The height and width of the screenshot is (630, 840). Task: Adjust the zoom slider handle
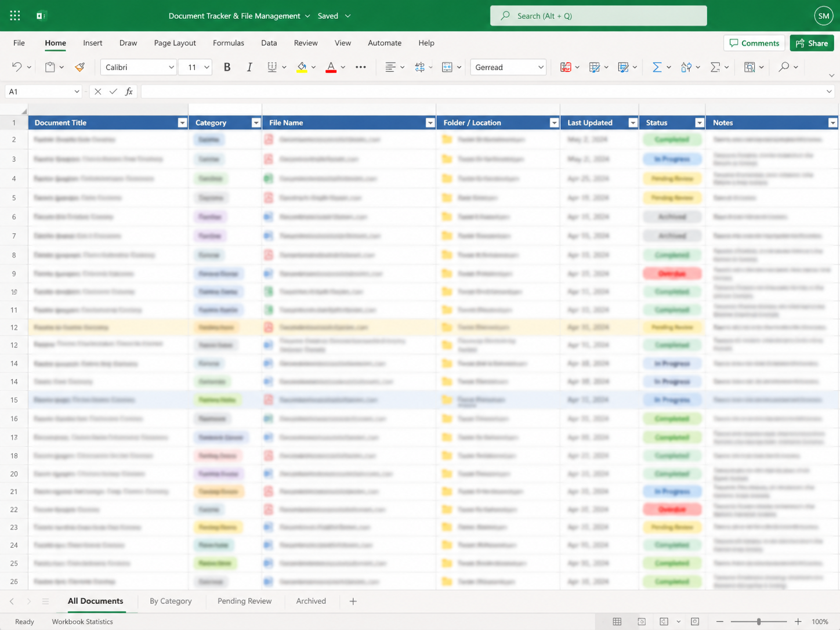pos(759,621)
